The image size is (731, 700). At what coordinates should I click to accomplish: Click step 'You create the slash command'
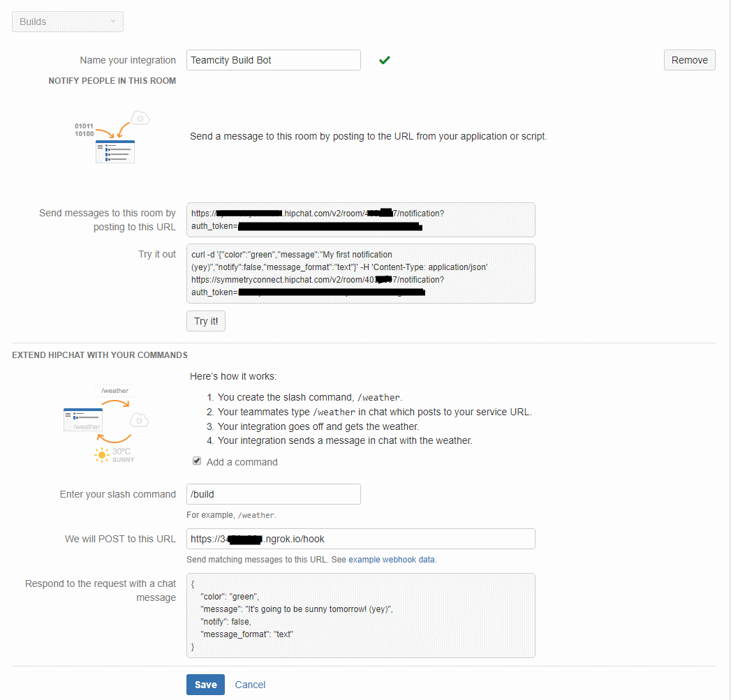[310, 398]
